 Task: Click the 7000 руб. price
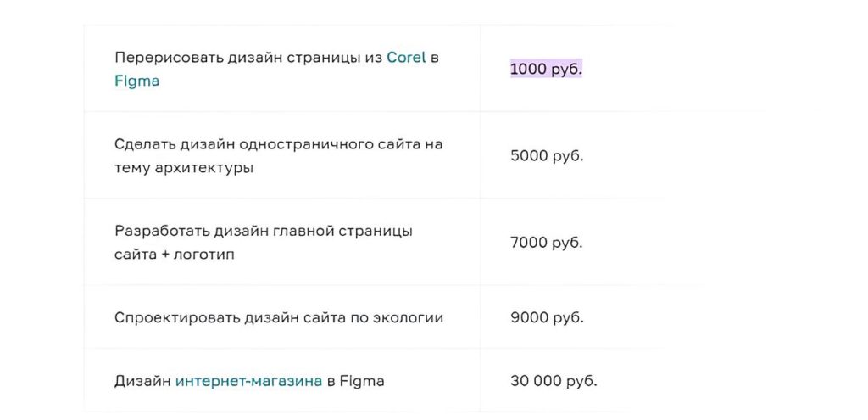pyautogui.click(x=547, y=243)
